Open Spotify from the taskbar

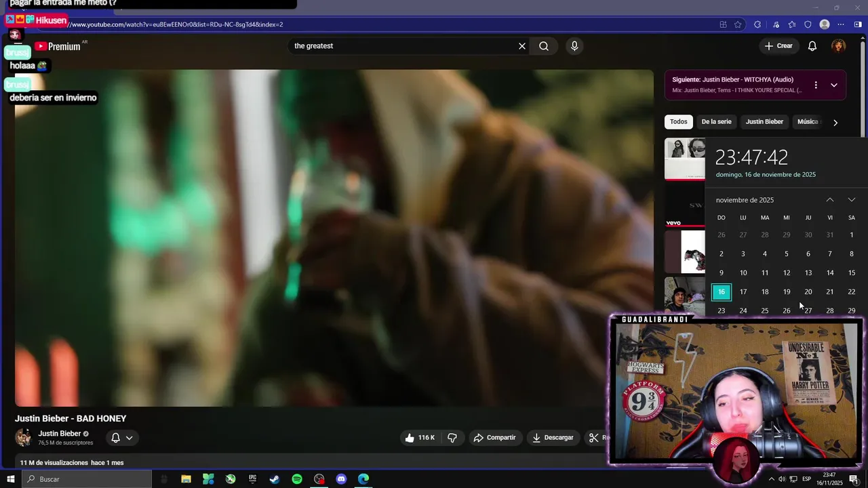pyautogui.click(x=297, y=479)
